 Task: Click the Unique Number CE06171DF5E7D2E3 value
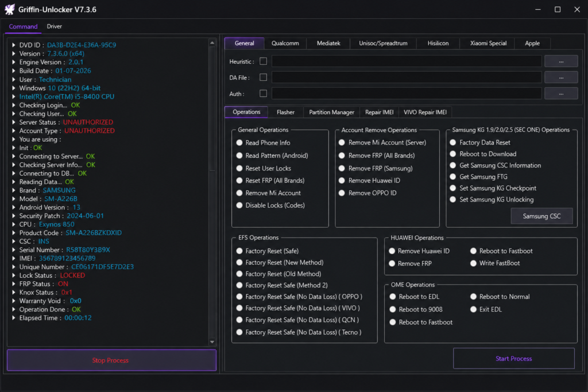pyautogui.click(x=102, y=267)
